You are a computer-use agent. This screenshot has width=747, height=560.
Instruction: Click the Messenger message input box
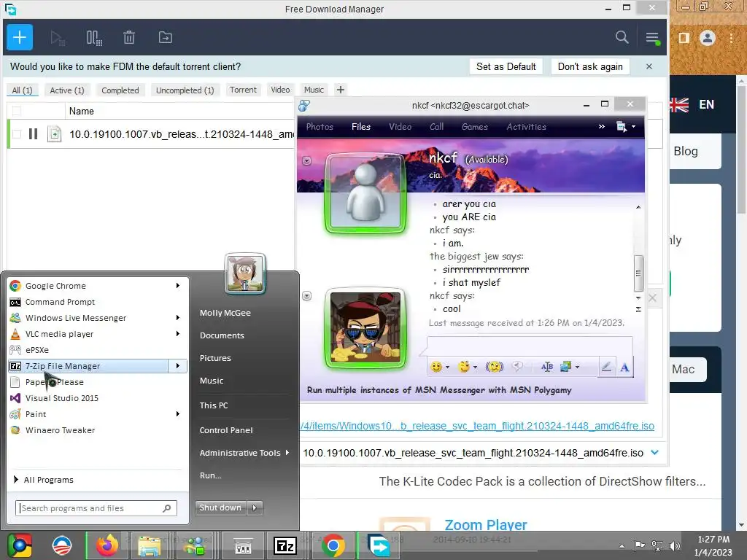(530, 346)
